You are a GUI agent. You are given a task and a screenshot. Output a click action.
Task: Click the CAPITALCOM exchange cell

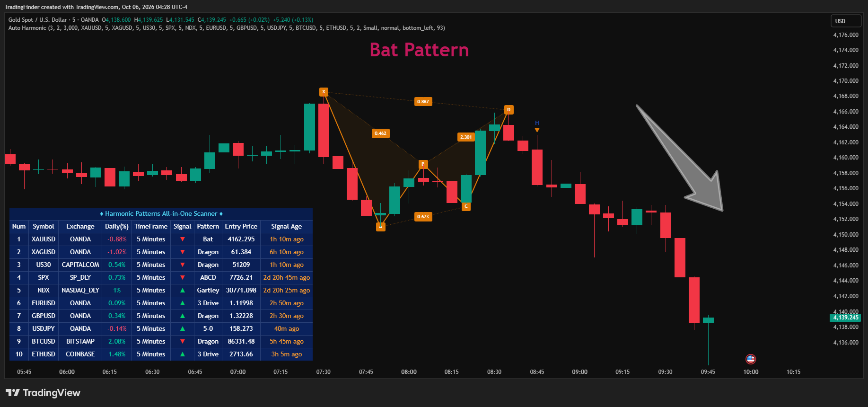pyautogui.click(x=80, y=265)
